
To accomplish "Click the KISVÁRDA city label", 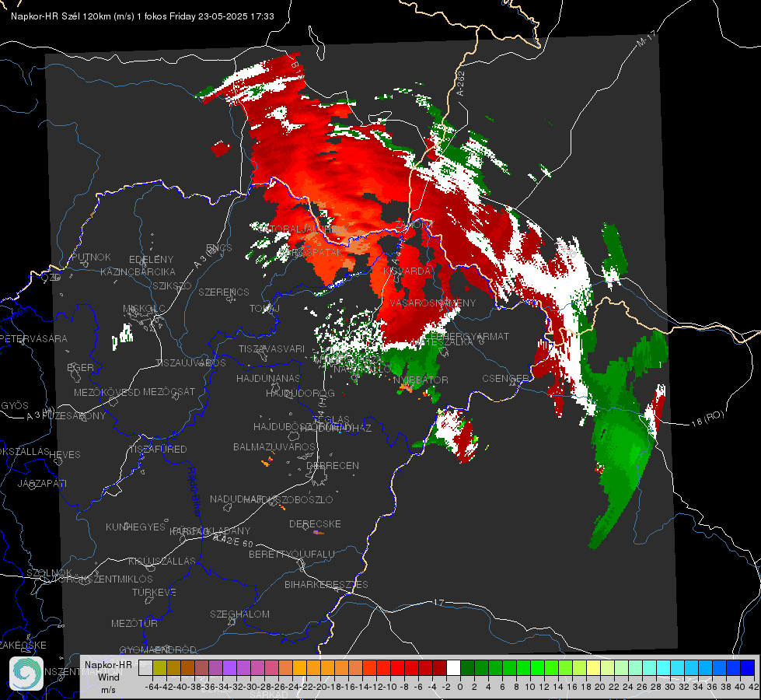I will (407, 271).
